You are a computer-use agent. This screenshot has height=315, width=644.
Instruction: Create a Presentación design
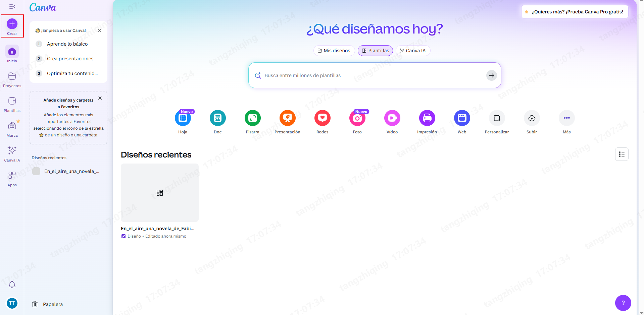(x=288, y=118)
